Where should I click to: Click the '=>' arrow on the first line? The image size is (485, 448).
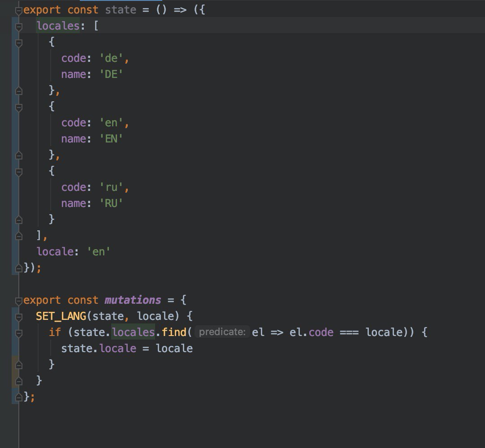coord(180,10)
